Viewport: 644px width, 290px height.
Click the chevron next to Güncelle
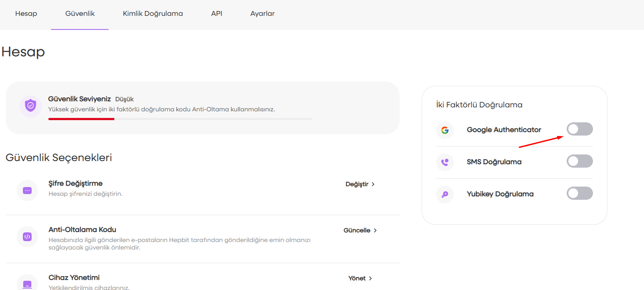(375, 231)
